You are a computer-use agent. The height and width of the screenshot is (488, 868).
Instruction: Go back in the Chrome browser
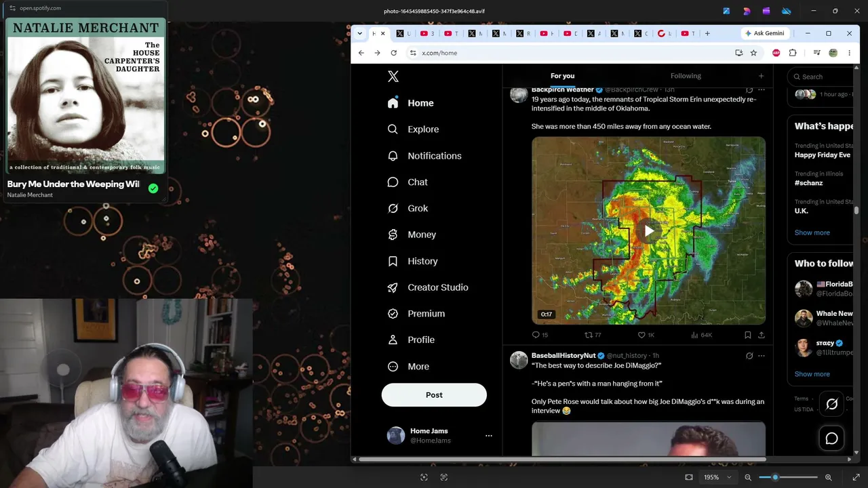pos(361,53)
